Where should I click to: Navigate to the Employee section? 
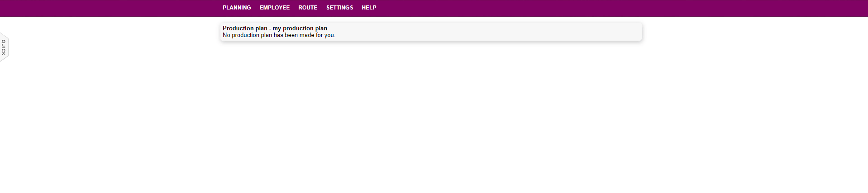tap(274, 8)
